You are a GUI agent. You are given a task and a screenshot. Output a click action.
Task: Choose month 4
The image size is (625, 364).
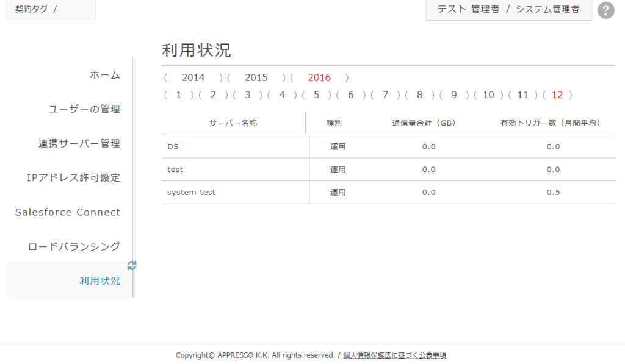tap(282, 95)
